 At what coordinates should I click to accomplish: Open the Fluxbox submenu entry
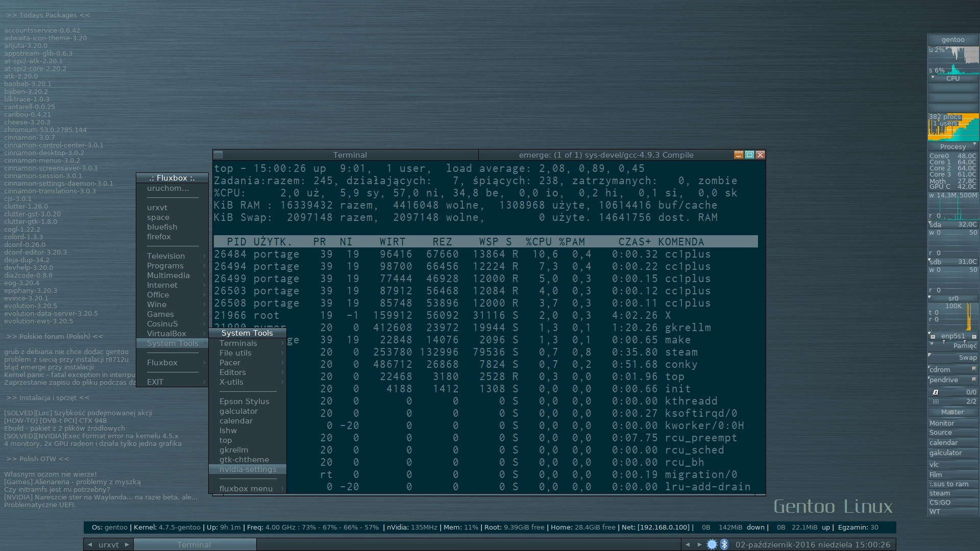click(173, 363)
